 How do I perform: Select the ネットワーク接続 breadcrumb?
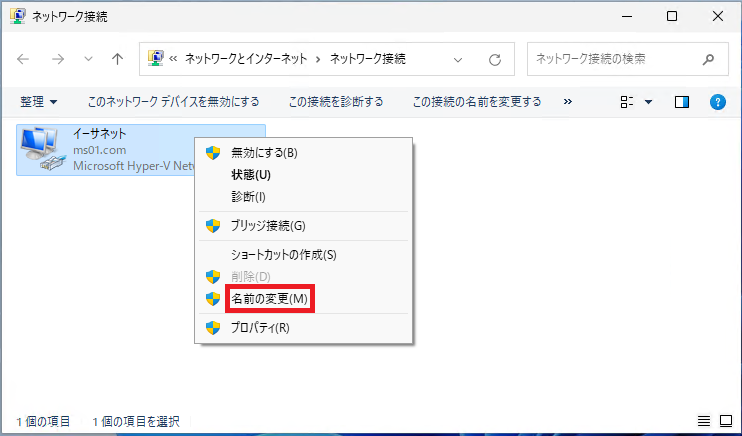pyautogui.click(x=368, y=59)
